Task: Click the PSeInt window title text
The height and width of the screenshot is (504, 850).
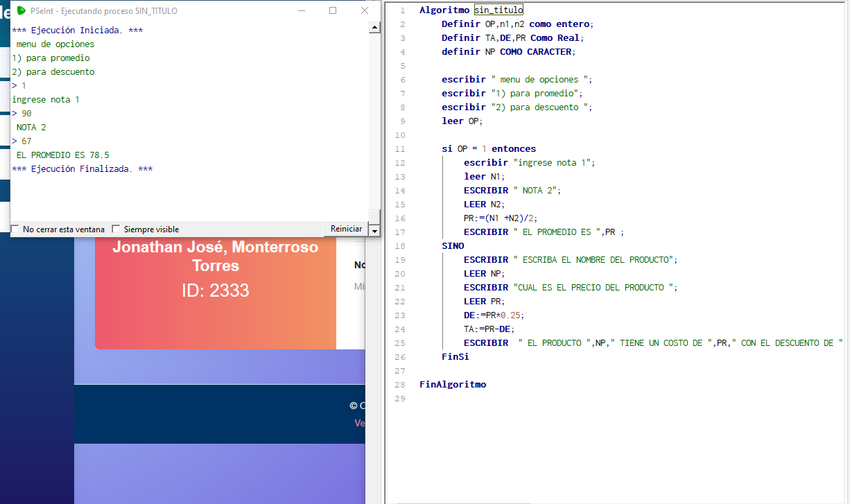Action: tap(104, 10)
